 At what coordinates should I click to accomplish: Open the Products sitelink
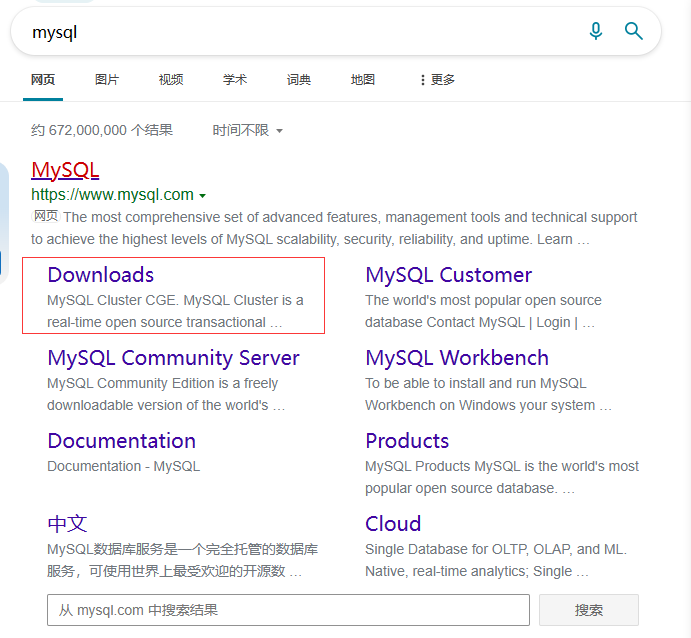coord(407,441)
